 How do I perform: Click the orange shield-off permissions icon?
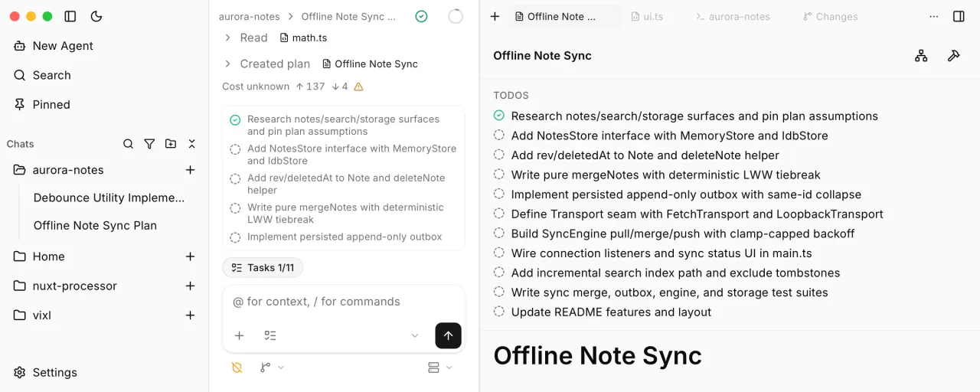[237, 367]
